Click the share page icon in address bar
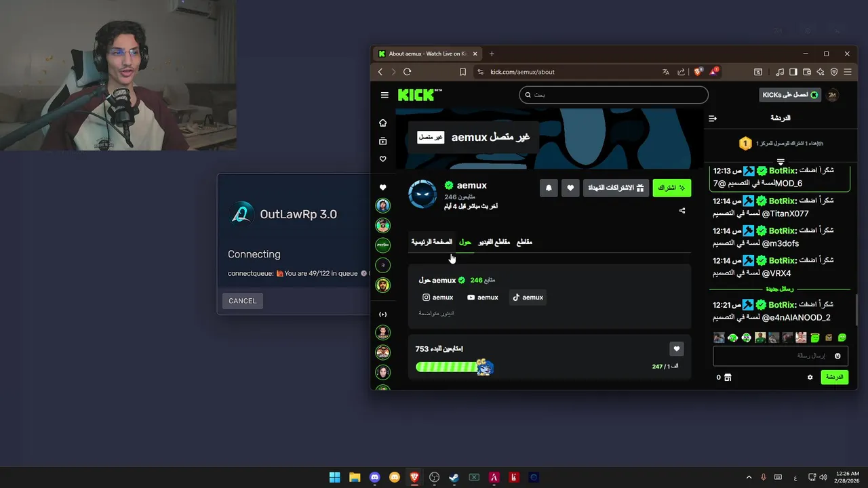This screenshot has width=868, height=488. 682,72
